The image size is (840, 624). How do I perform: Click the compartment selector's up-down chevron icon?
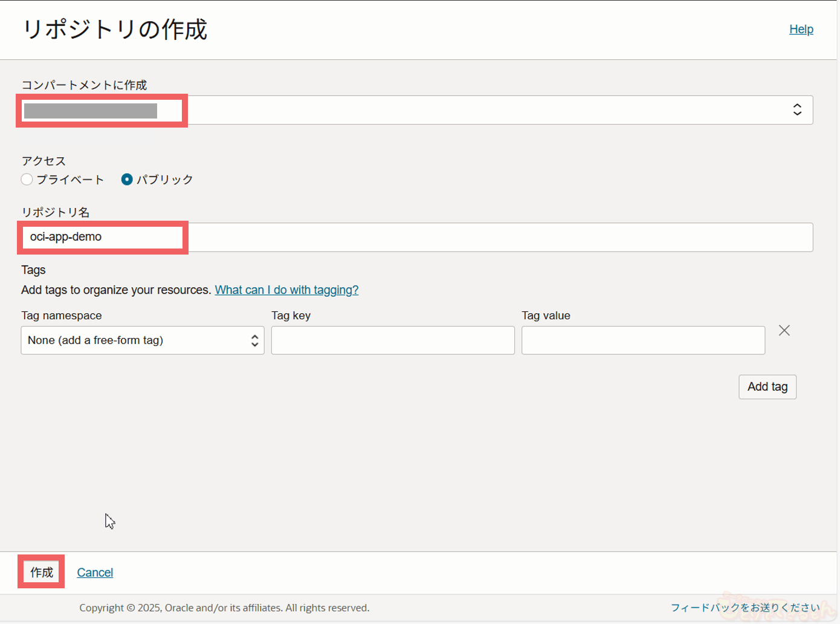click(797, 109)
